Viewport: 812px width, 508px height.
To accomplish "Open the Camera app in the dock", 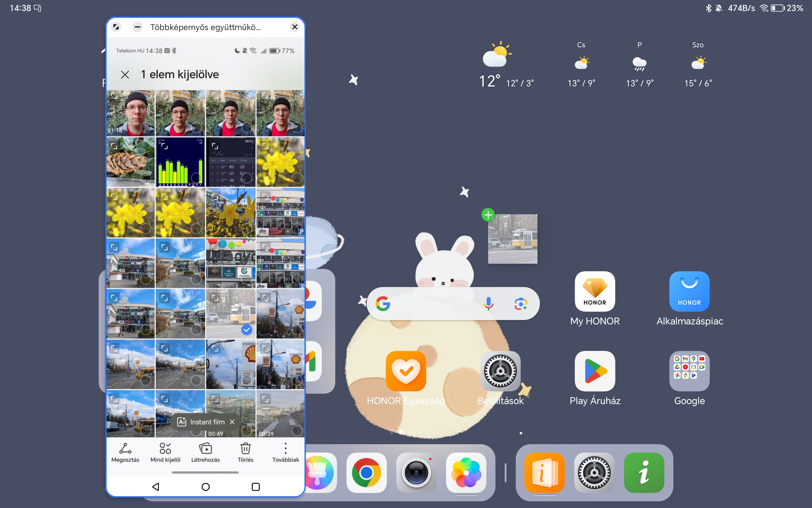I will click(416, 473).
